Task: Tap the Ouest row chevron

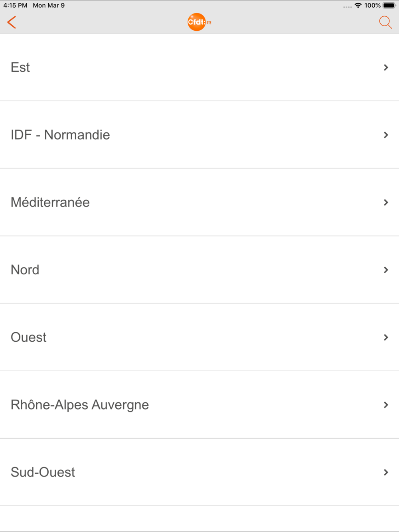Action: click(x=386, y=337)
